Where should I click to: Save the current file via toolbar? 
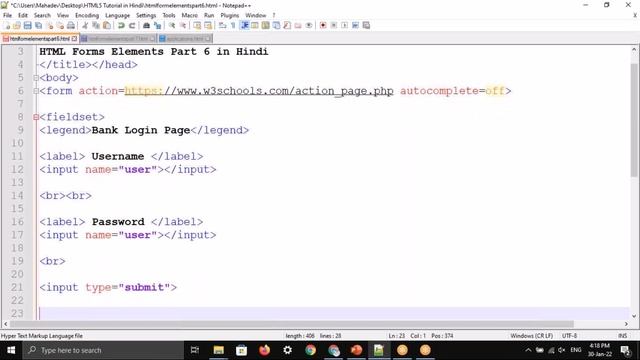tap(27, 25)
